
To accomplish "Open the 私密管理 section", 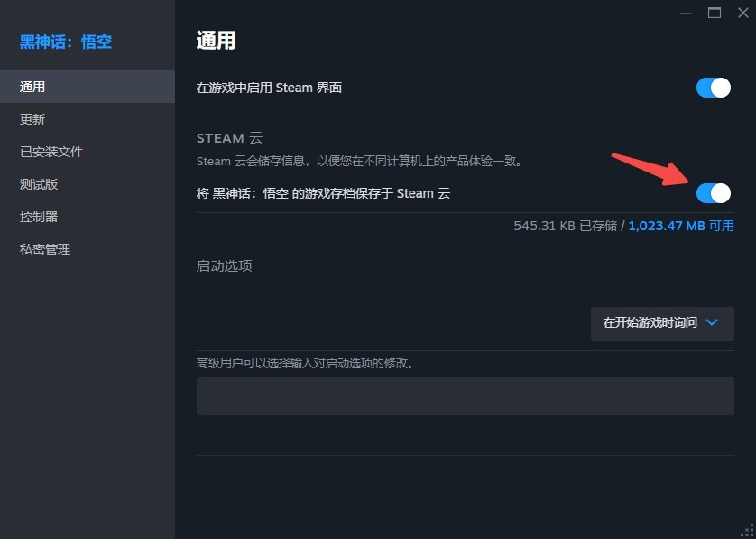I will pyautogui.click(x=88, y=249).
